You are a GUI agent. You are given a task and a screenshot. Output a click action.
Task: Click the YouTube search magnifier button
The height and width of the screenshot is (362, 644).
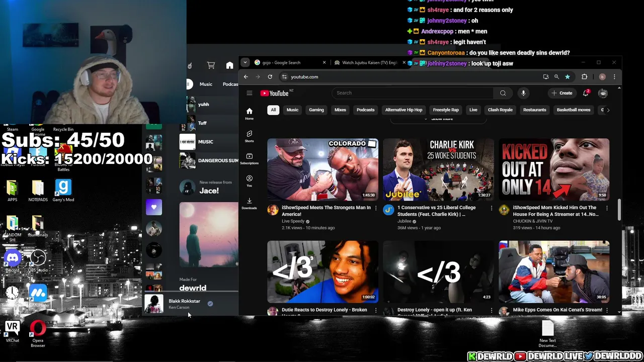pos(503,93)
